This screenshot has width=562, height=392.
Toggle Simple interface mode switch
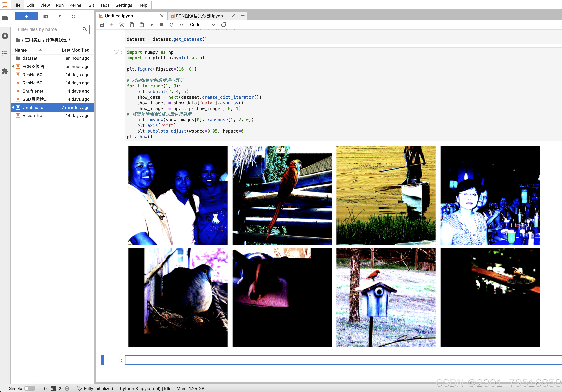(x=30, y=388)
